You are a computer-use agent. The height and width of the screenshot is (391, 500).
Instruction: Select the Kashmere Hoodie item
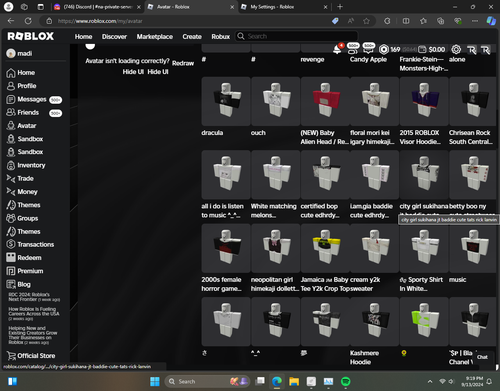(x=374, y=322)
